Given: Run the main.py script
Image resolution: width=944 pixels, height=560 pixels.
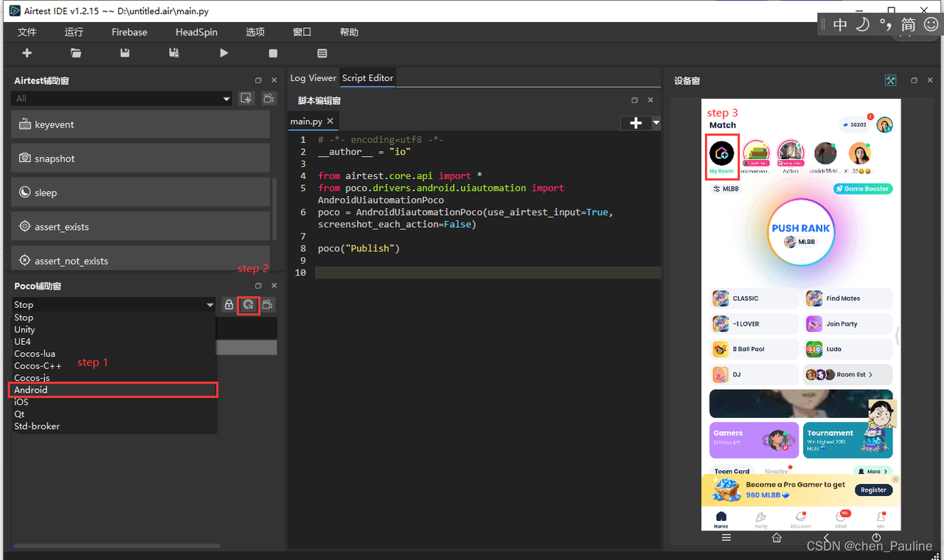Looking at the screenshot, I should point(224,52).
